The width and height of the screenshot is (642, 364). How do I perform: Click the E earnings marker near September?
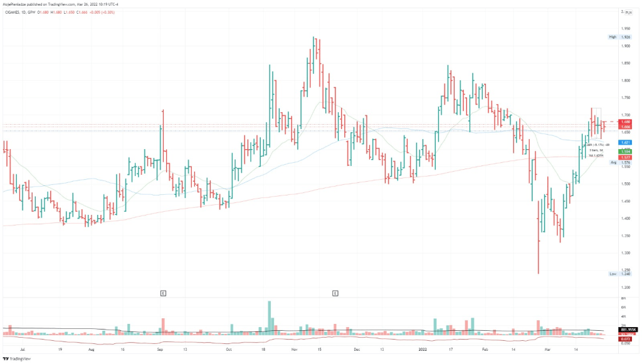[162, 293]
